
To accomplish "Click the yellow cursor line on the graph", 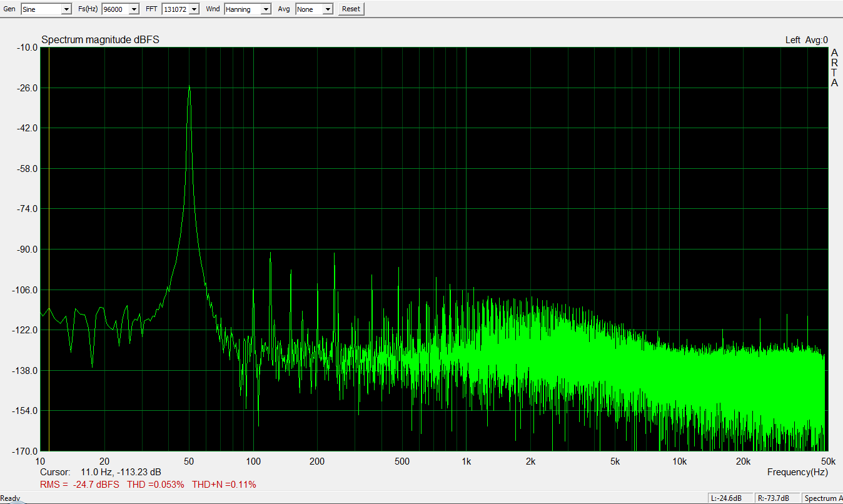I will tap(48, 250).
